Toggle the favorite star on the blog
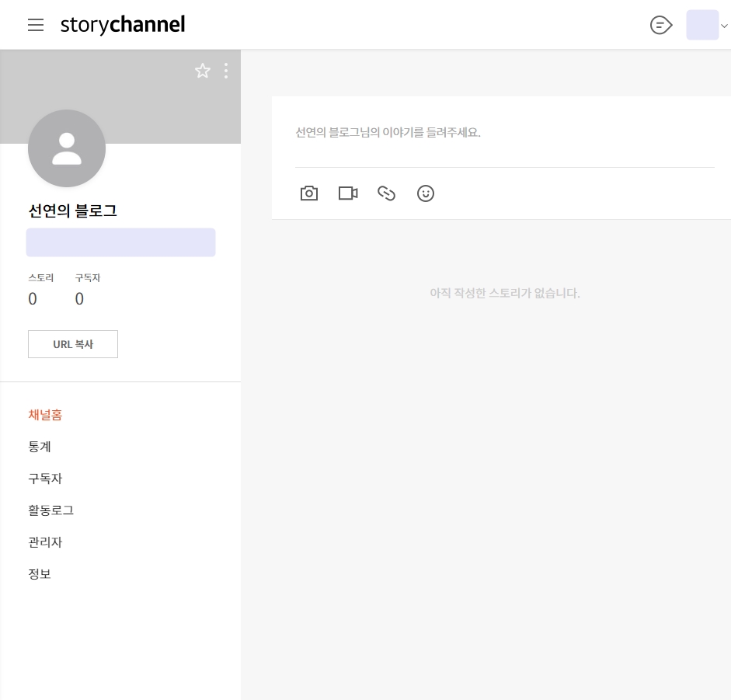 pos(203,71)
